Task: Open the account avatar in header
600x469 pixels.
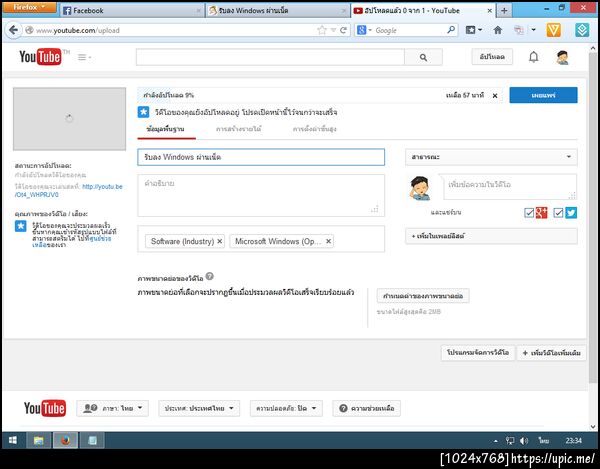Action: pos(562,57)
